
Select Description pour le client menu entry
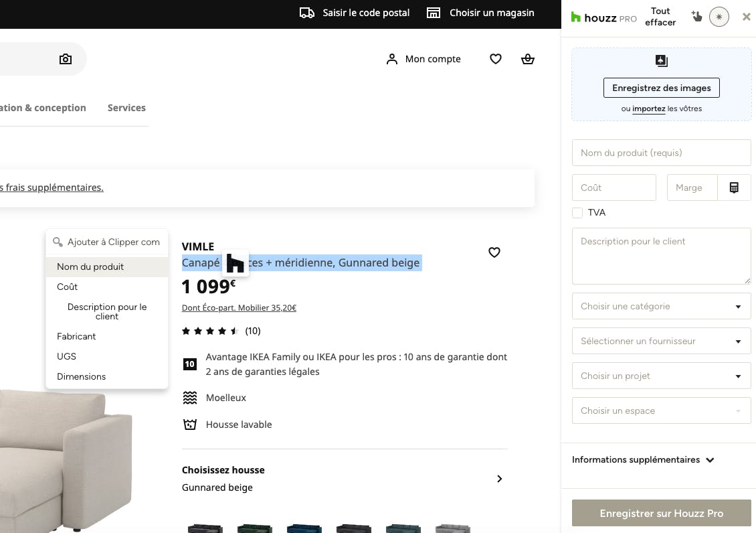107,311
